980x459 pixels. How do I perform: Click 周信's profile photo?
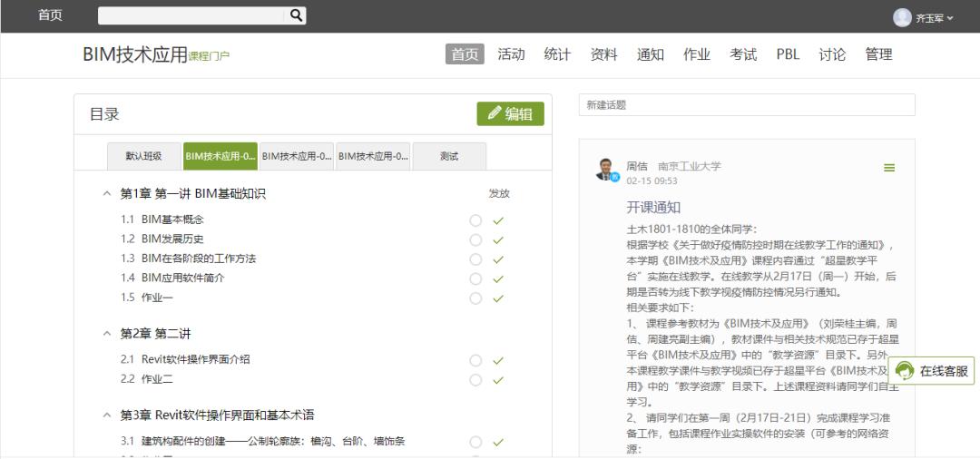tap(605, 170)
